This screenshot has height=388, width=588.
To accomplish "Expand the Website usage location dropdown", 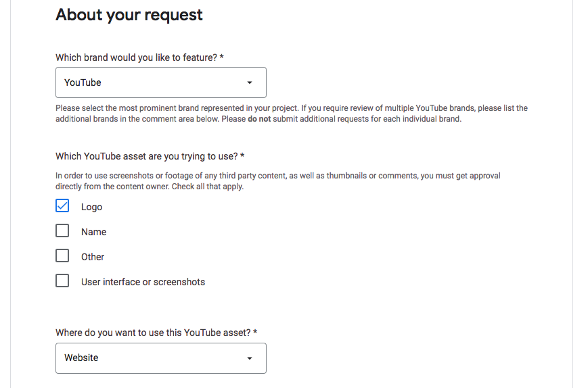I will point(161,358).
